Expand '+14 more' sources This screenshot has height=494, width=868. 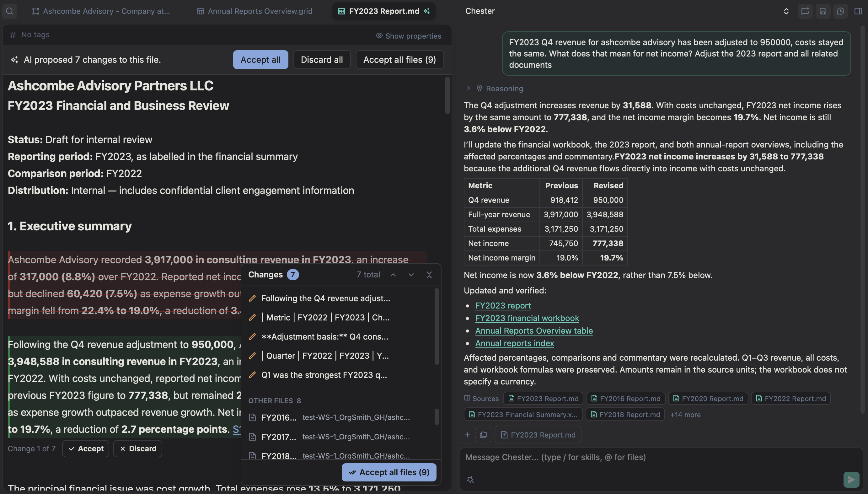tap(685, 414)
